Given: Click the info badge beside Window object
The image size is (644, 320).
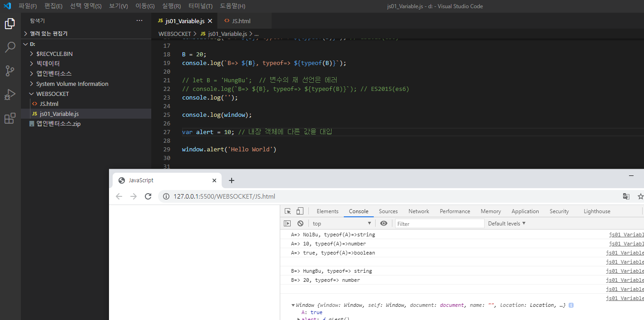Looking at the screenshot, I should [x=571, y=305].
